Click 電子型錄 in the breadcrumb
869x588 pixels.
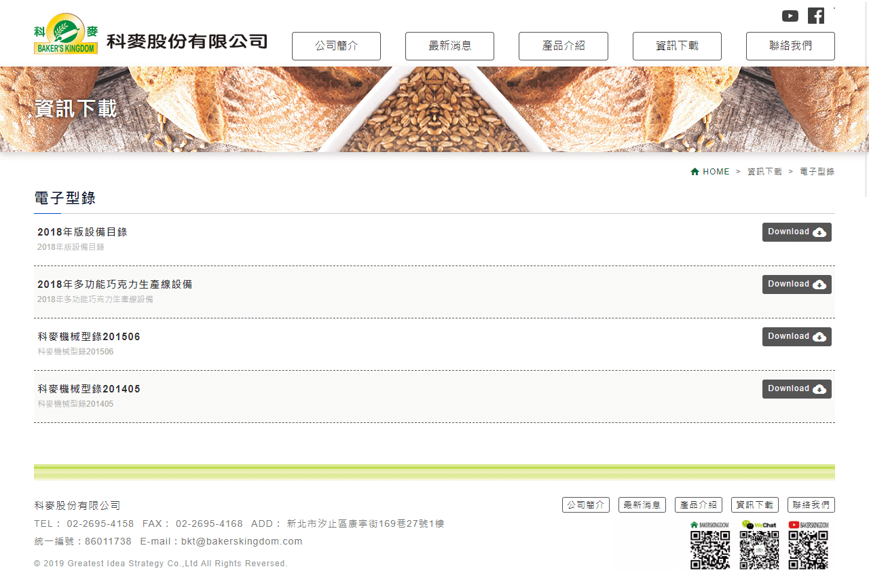tap(817, 172)
